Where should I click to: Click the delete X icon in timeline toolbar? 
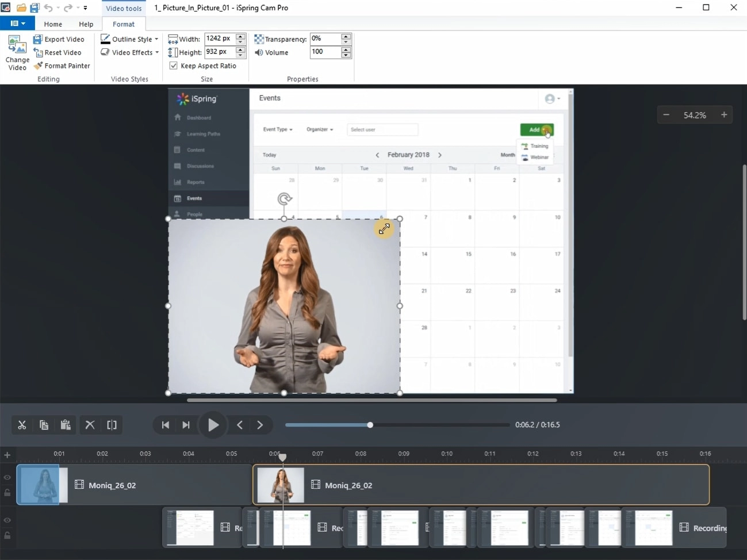point(90,425)
